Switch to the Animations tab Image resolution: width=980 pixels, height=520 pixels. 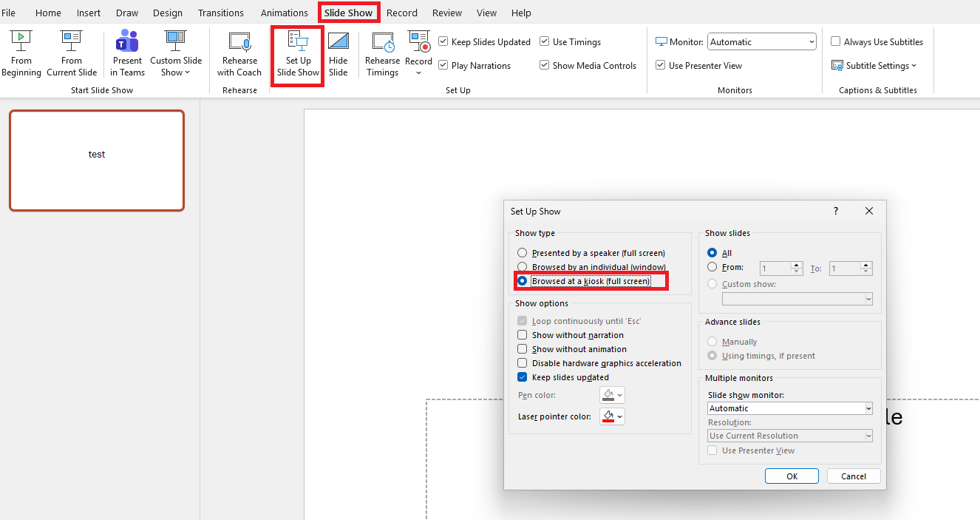click(x=285, y=13)
